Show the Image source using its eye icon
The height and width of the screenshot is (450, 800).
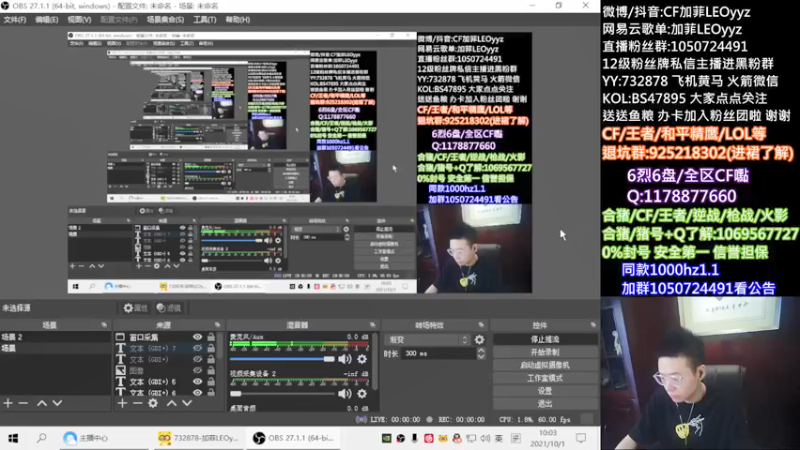197,370
